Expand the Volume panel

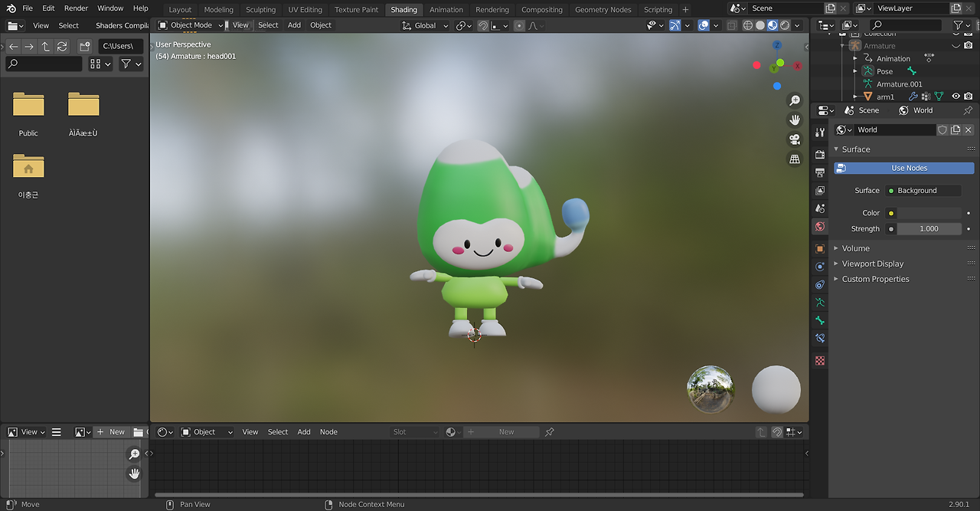coord(856,248)
